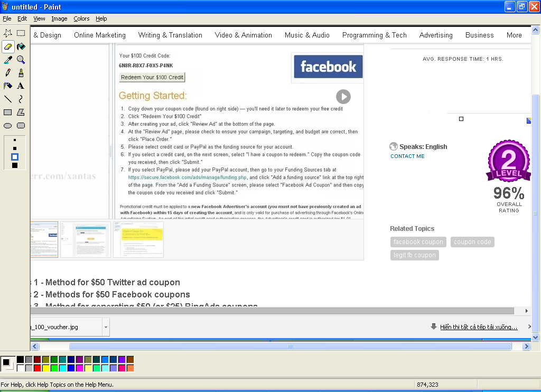Open the Image menu
The height and width of the screenshot is (392, 541).
pos(59,18)
